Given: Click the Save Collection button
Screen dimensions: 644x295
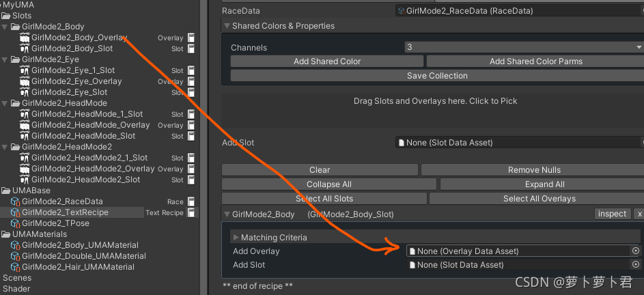Looking at the screenshot, I should click(x=437, y=76).
